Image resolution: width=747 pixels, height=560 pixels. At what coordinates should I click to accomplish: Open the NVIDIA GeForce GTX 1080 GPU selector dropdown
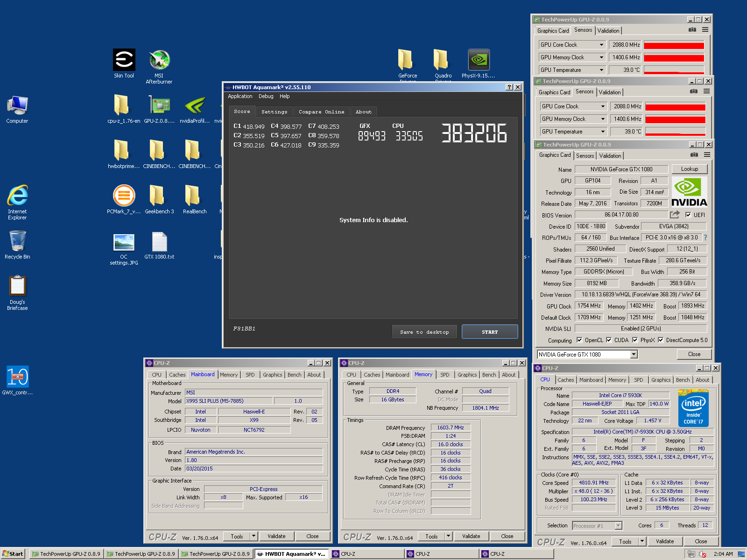point(634,354)
